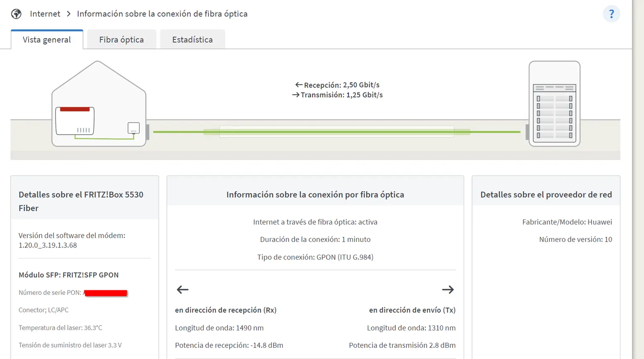Viewport: 644px width, 359px height.
Task: Select text Recepción: 2,50 Gbit/s
Action: (x=341, y=84)
